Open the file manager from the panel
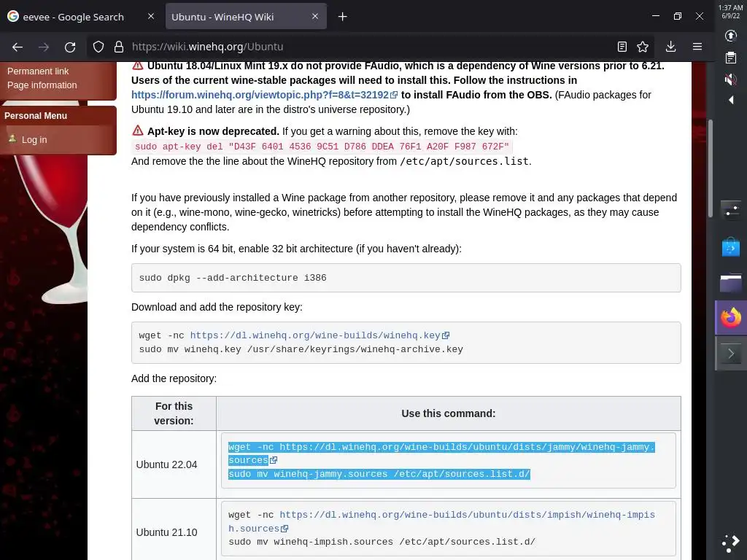This screenshot has height=560, width=747. click(x=731, y=283)
